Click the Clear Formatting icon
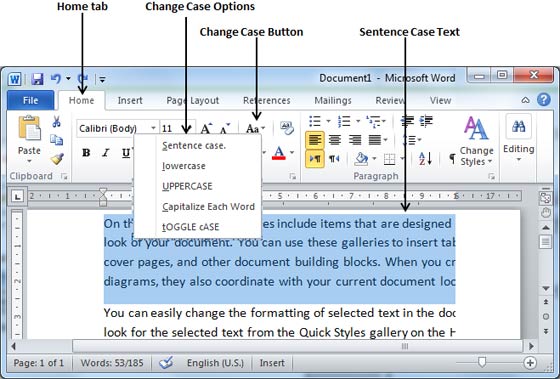560x379 pixels. 287,128
